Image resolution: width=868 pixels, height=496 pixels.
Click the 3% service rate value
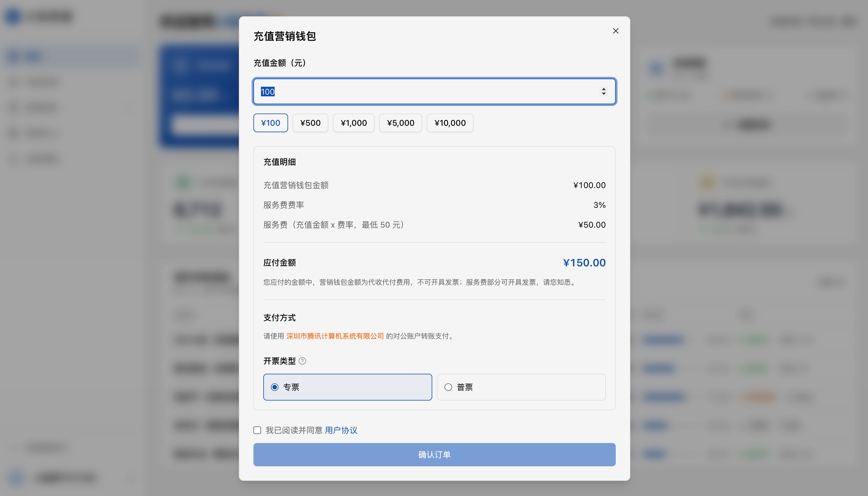599,205
